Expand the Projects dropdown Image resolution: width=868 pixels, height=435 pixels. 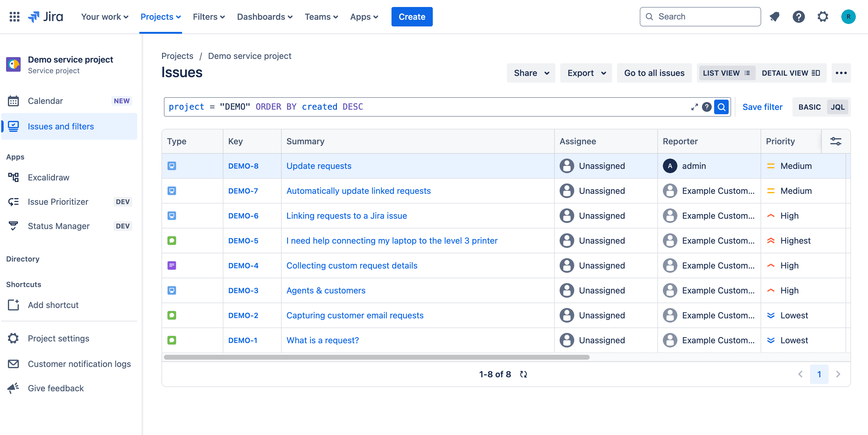(160, 16)
